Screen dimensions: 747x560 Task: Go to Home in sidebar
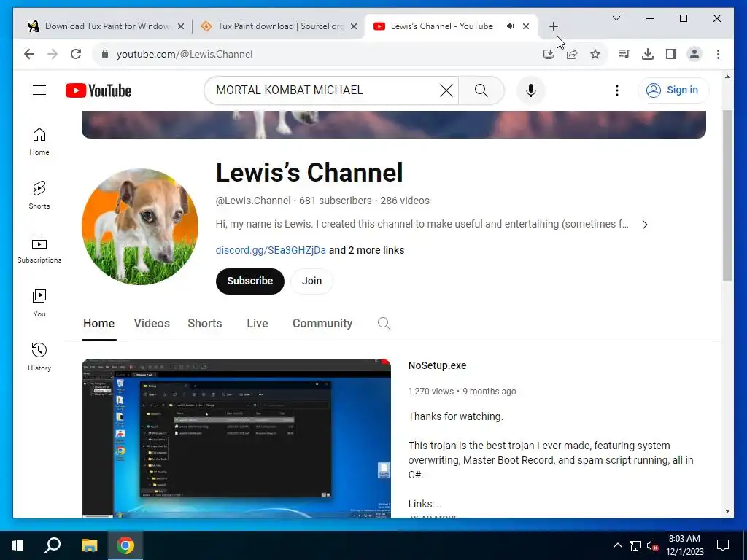coord(39,141)
